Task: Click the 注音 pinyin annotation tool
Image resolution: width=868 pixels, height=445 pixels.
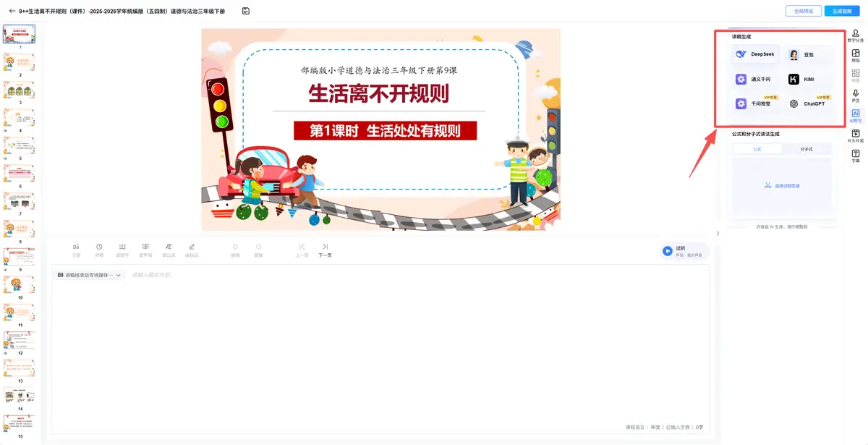Action: pos(76,250)
